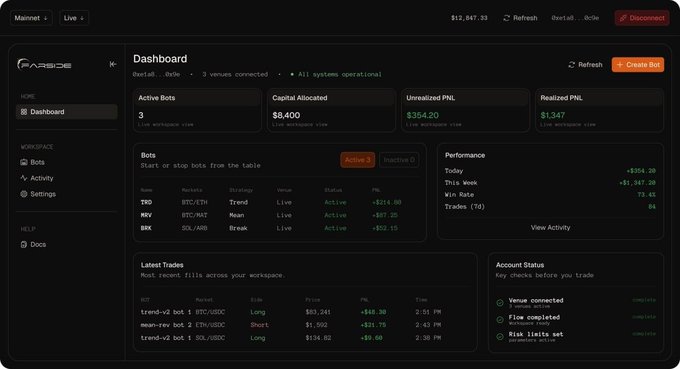Click the Farside logo
Image resolution: width=680 pixels, height=369 pixels.
[44, 64]
